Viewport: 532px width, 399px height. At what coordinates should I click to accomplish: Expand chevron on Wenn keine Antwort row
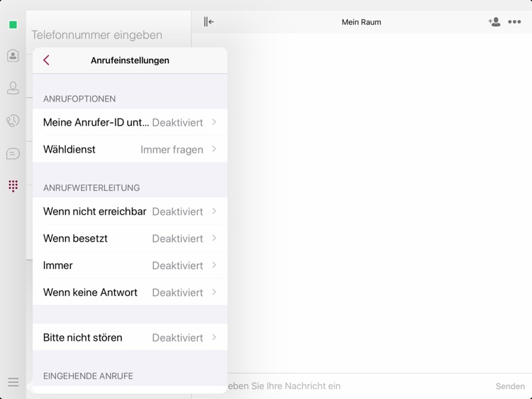(214, 292)
